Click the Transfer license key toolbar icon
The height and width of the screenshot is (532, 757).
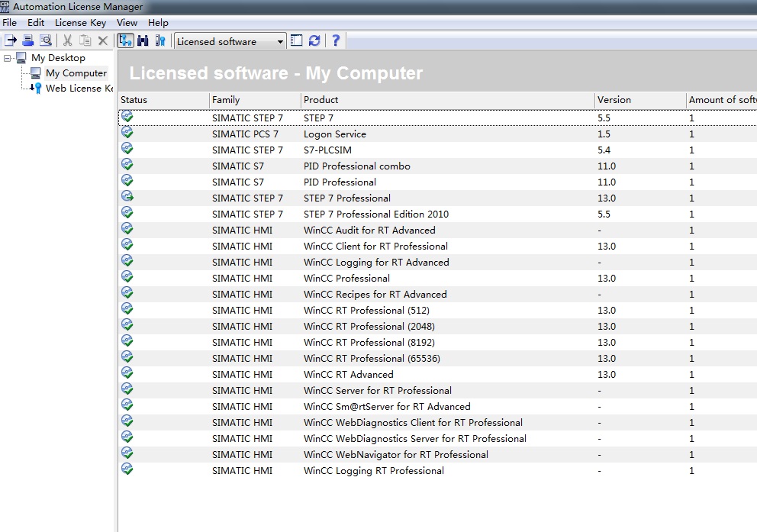10,41
